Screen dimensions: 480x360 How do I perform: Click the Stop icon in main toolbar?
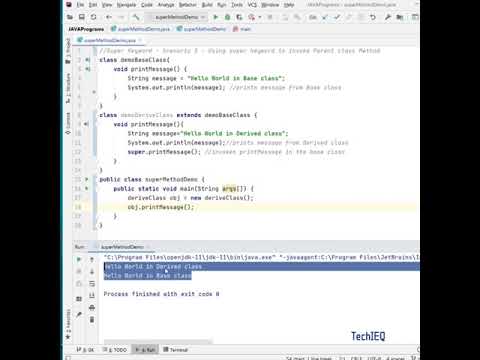[x=270, y=17]
